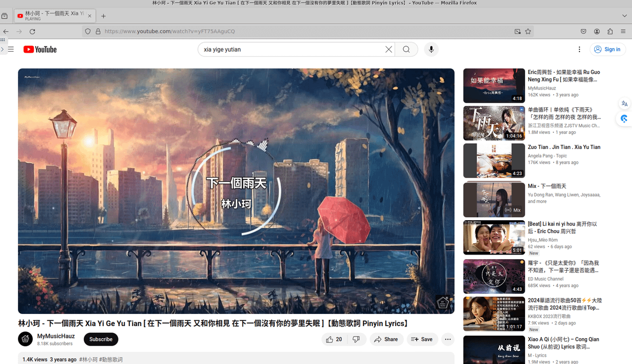Click the YouTube home logo
632x364 pixels.
[40, 50]
